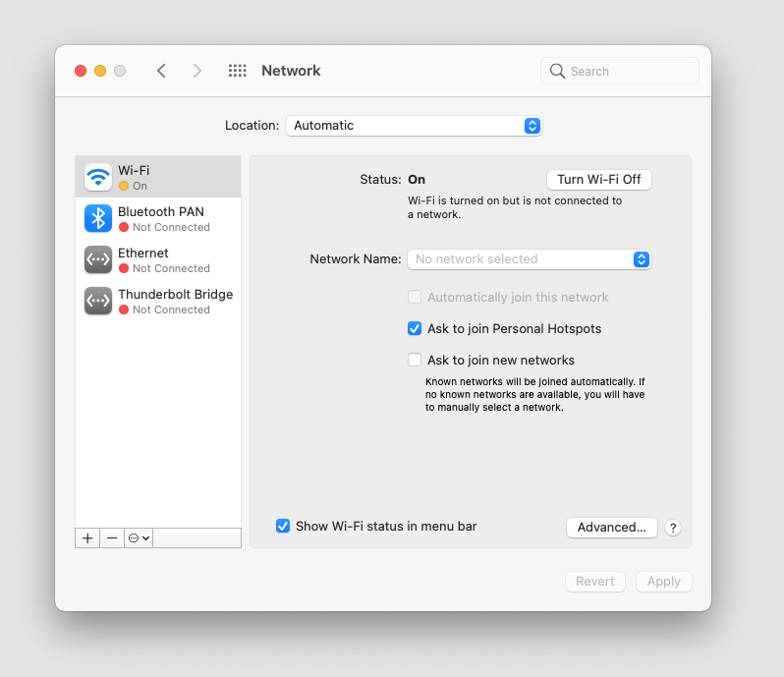Click the Turn Wi-Fi Off button
This screenshot has height=677, width=784.
[x=598, y=180]
